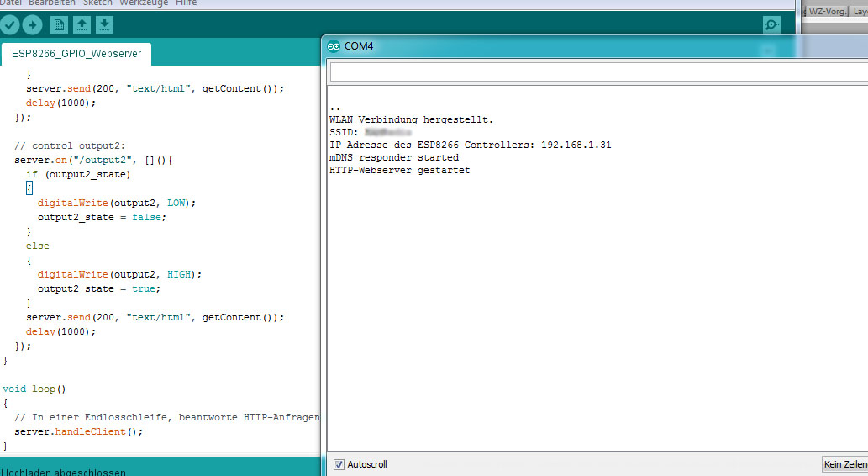Open the Werkzeuge menu
Image resolution: width=868 pixels, height=476 pixels.
[144, 3]
